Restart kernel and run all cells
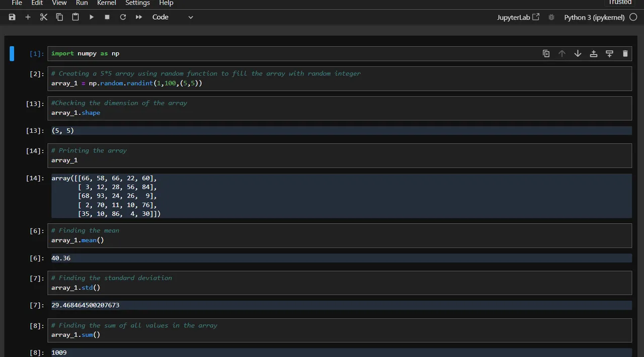This screenshot has height=357, width=644. point(139,17)
